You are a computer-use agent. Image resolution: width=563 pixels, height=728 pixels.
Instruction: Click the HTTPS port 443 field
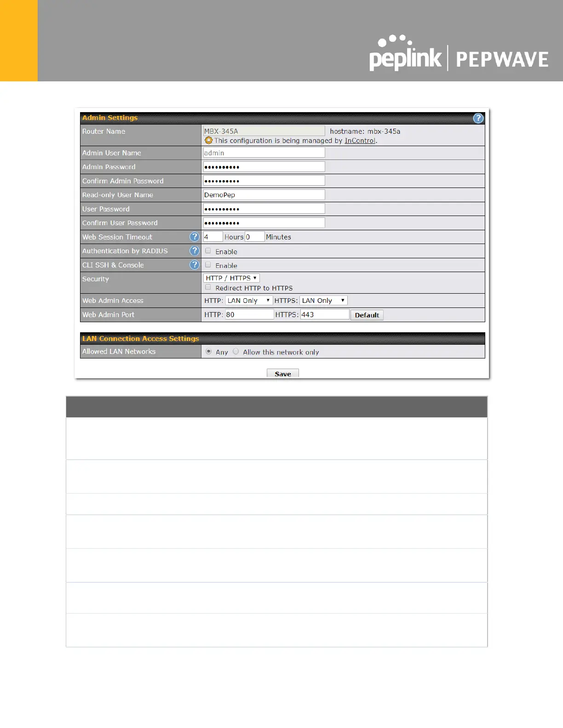(x=325, y=314)
